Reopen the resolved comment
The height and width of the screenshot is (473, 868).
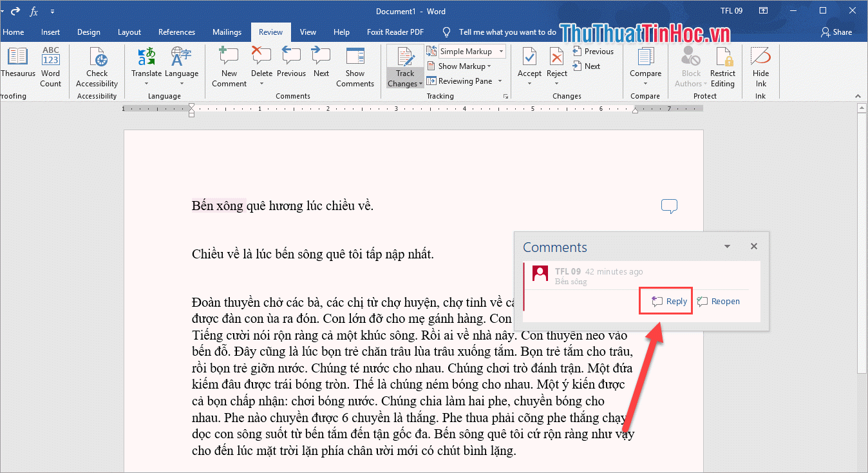point(719,301)
